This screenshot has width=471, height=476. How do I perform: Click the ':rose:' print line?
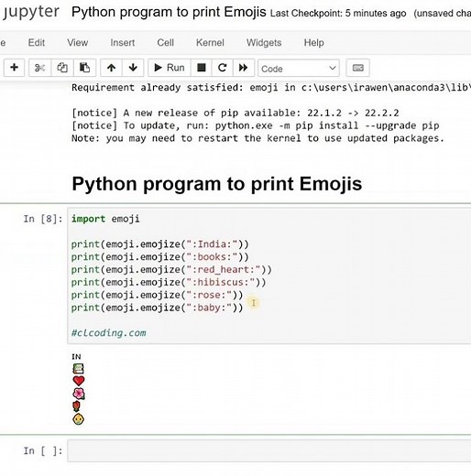tap(157, 295)
